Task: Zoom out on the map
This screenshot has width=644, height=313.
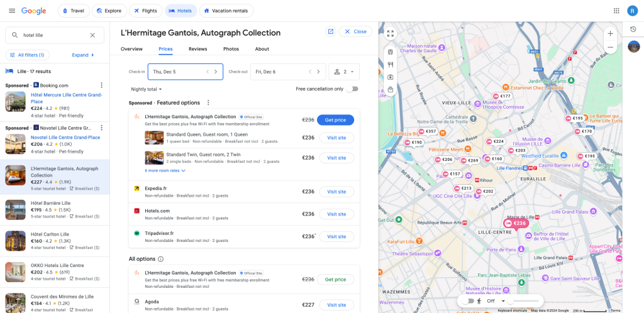Action: [610, 47]
